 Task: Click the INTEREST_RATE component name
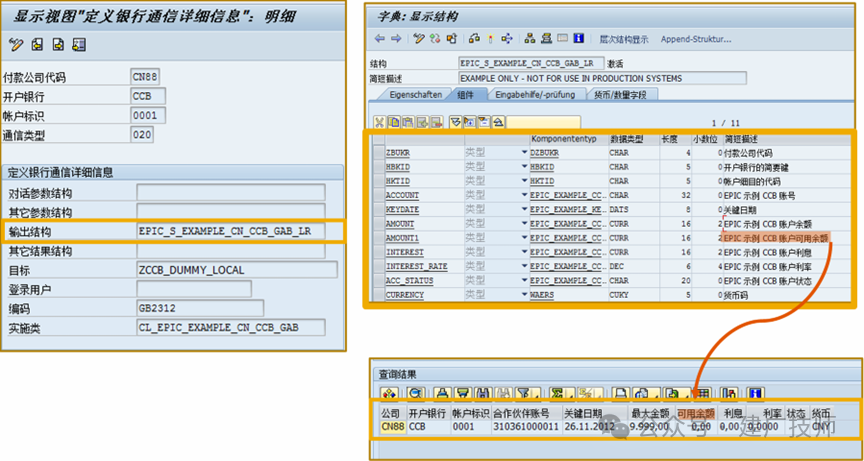tap(417, 266)
